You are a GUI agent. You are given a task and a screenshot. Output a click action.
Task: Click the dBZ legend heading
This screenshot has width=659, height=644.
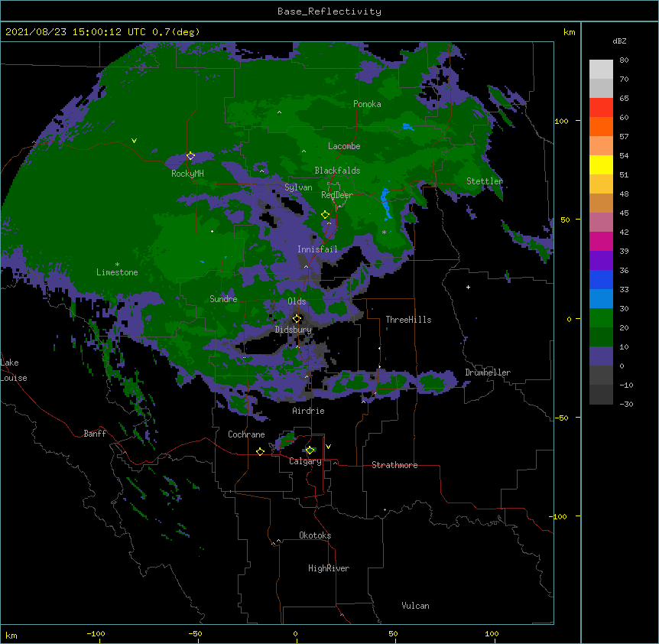pyautogui.click(x=619, y=41)
